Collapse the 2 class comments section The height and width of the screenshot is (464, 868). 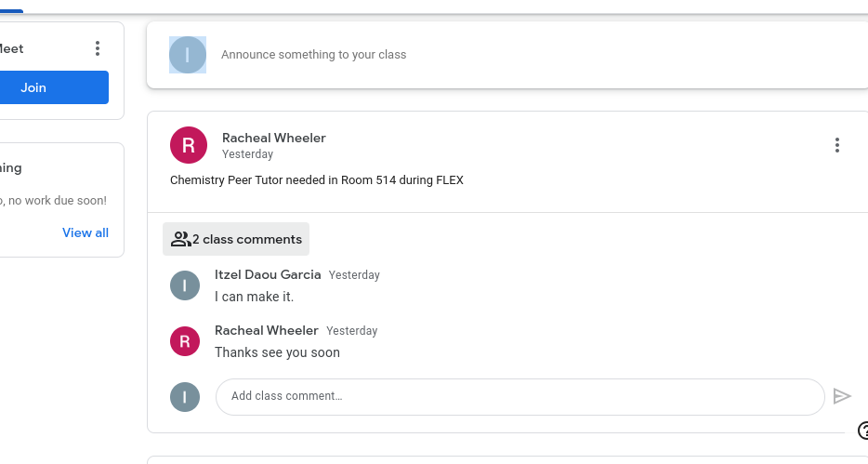236,239
